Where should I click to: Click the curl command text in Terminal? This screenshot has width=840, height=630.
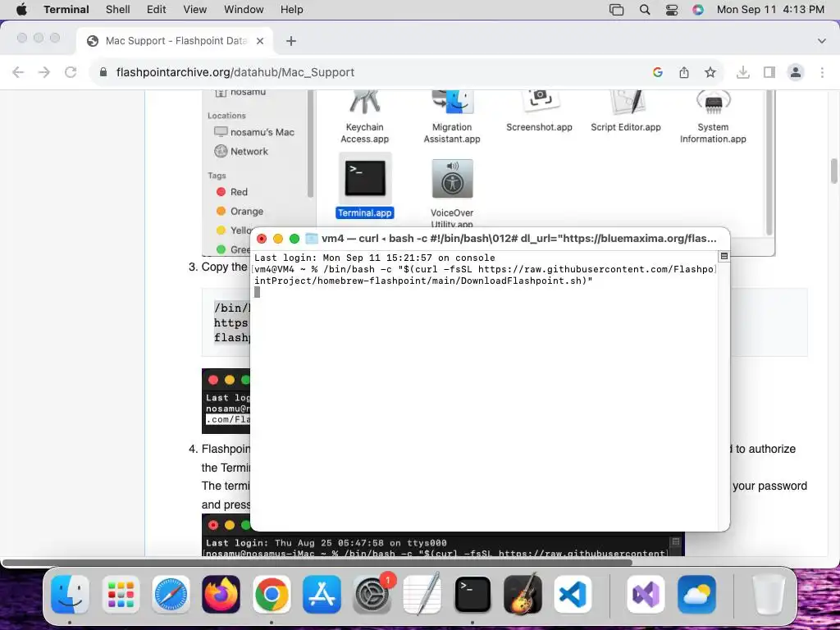485,275
